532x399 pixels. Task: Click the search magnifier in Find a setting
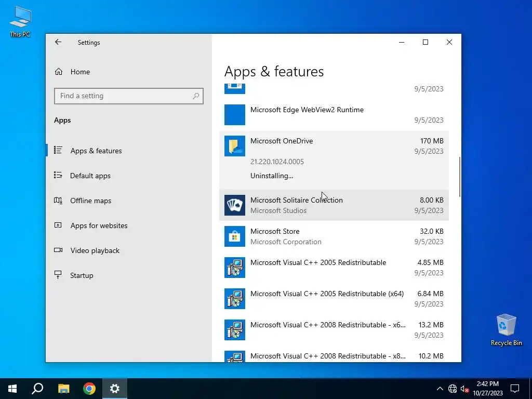click(x=196, y=96)
